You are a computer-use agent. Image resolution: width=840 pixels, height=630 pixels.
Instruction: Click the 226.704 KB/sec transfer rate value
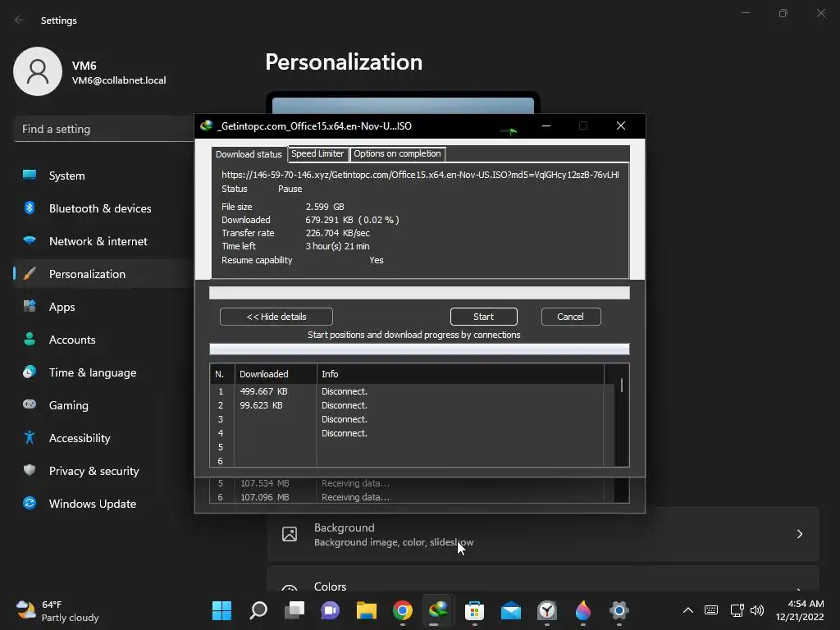click(337, 233)
